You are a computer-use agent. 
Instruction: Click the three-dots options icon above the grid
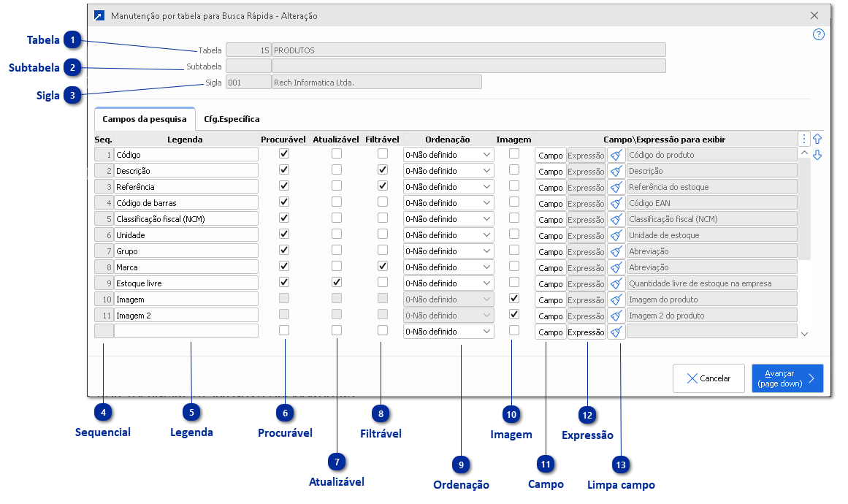[804, 139]
